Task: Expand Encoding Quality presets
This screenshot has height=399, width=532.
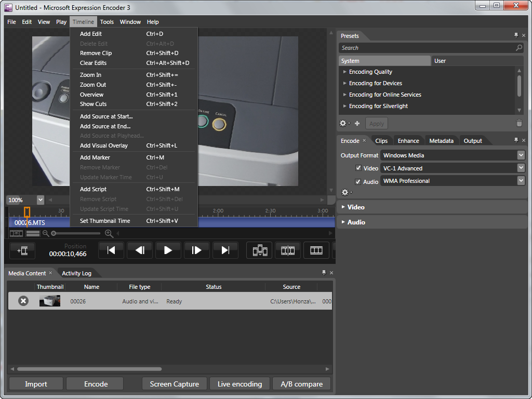Action: coord(345,72)
